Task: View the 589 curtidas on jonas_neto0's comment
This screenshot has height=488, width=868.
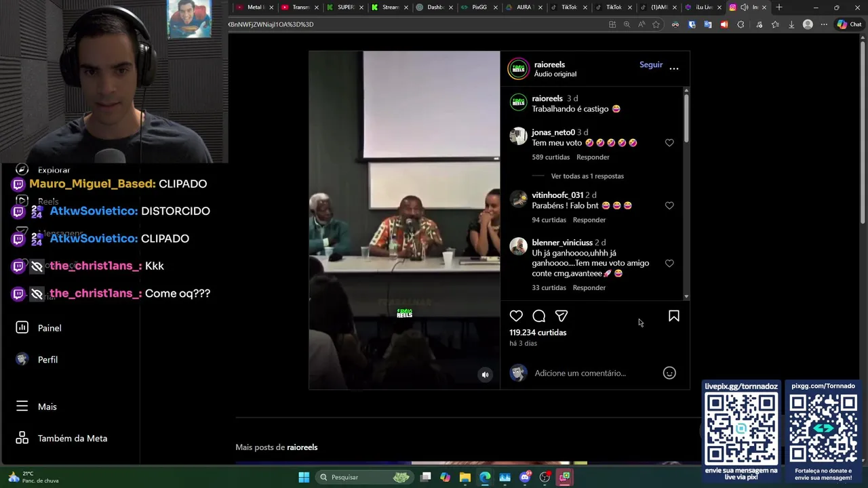Action: tap(551, 157)
